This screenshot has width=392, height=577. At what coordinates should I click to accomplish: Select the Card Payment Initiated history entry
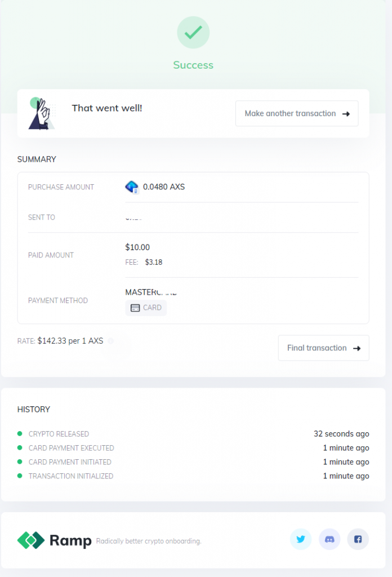[193, 462]
